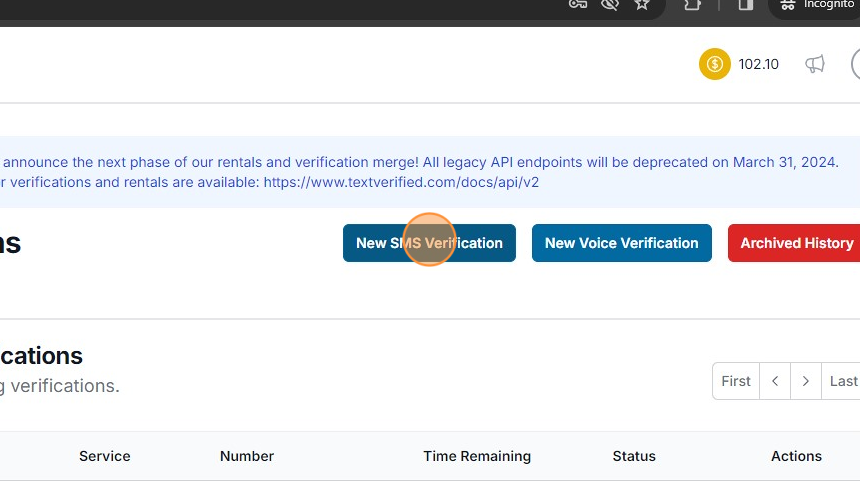Click the crossed-out eye tracking icon

pos(609,4)
